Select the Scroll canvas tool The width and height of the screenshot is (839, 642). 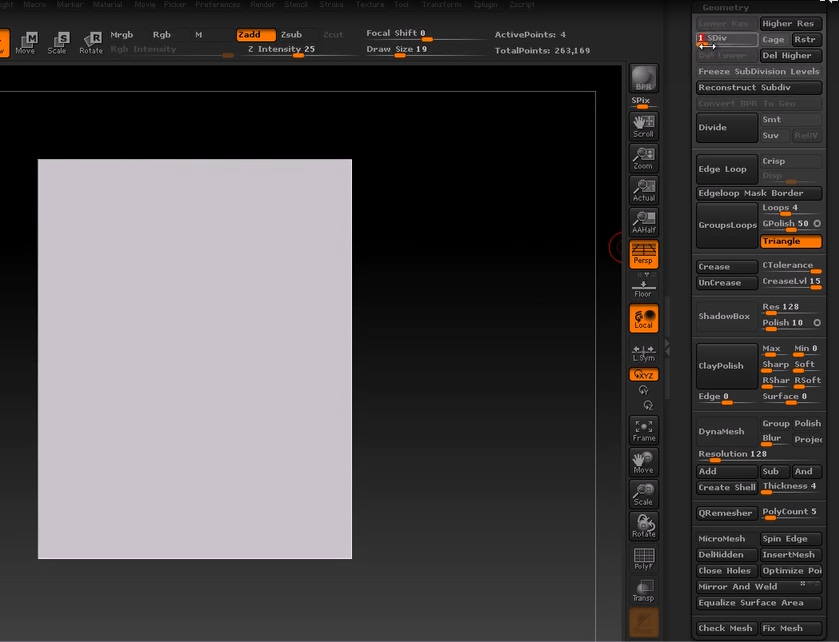click(644, 126)
